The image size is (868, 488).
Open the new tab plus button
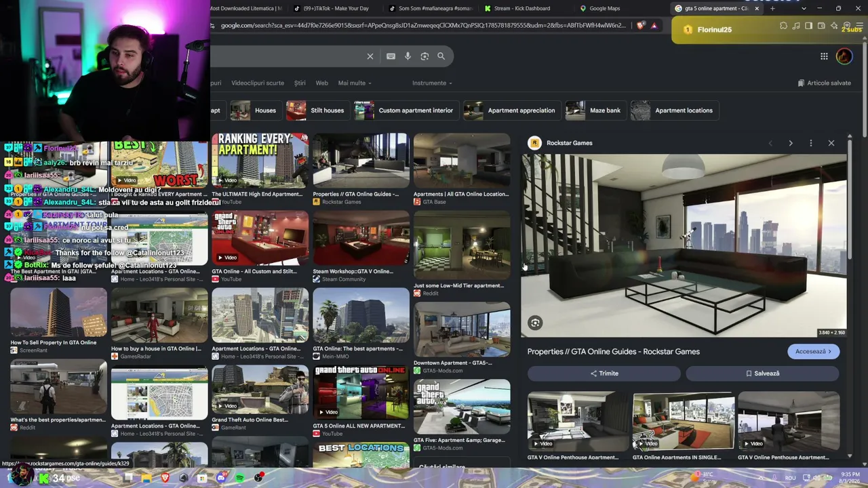(772, 8)
